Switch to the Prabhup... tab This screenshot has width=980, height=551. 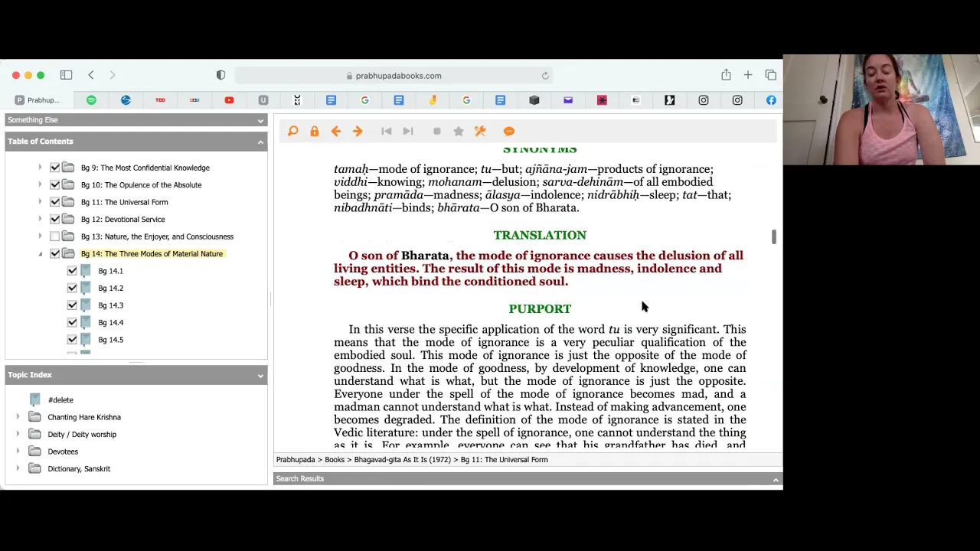(38, 100)
